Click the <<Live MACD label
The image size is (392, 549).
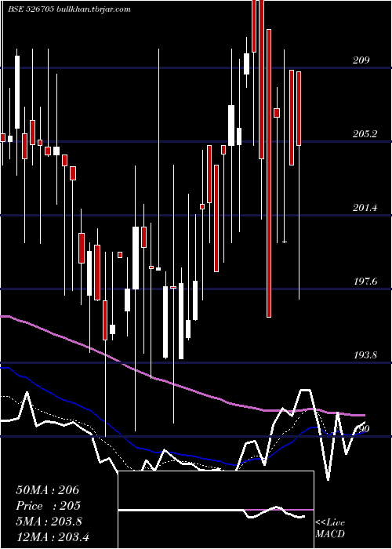(x=330, y=528)
